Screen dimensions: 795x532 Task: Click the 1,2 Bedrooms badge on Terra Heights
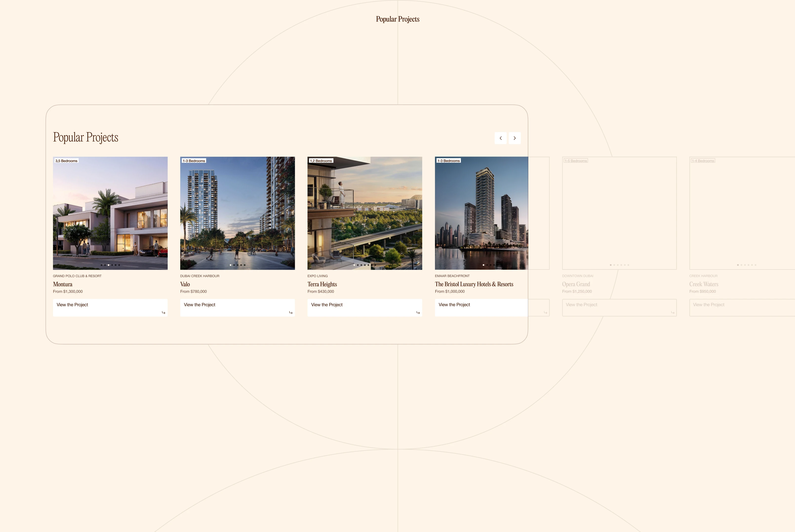pyautogui.click(x=321, y=161)
